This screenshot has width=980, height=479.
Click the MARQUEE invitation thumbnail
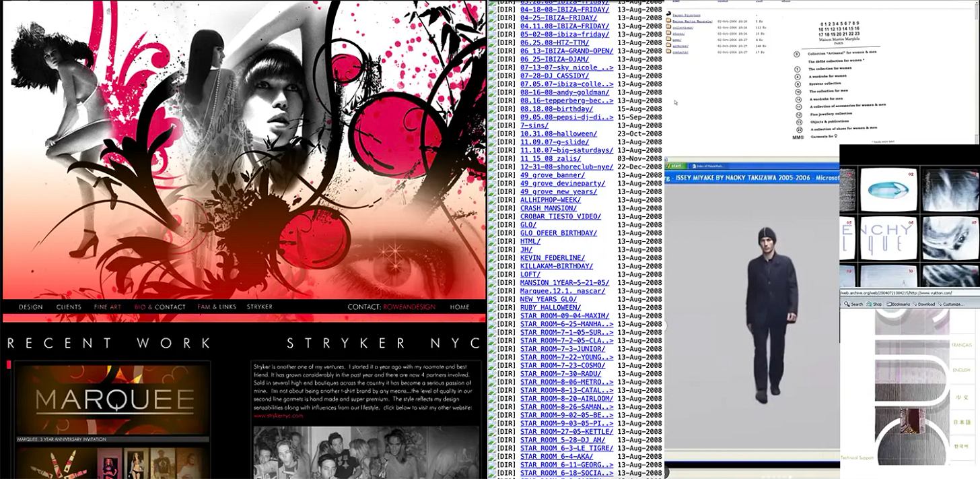coord(112,401)
